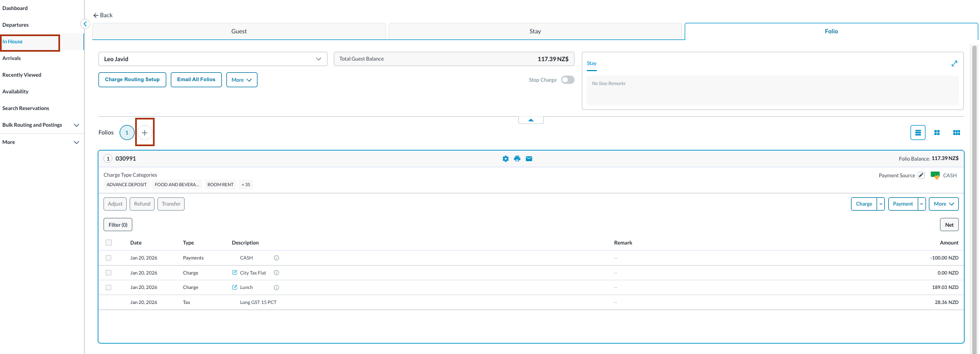
Task: Edit the Lunch charge entry
Action: tap(235, 288)
